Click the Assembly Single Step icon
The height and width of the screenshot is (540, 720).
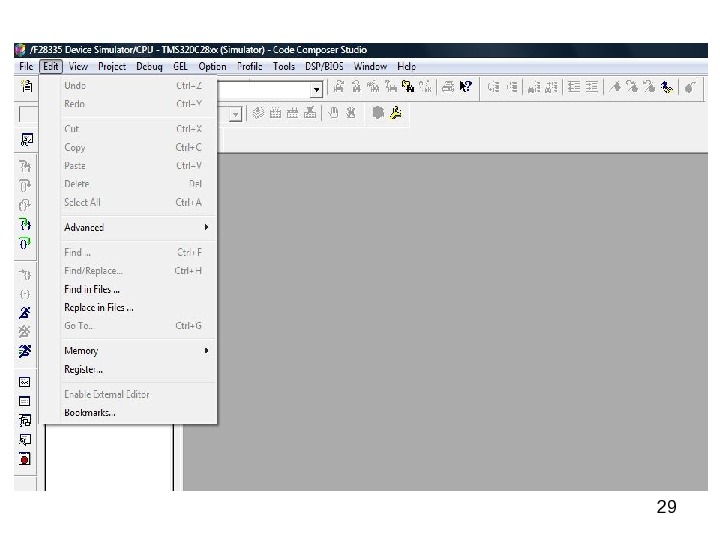(25, 275)
